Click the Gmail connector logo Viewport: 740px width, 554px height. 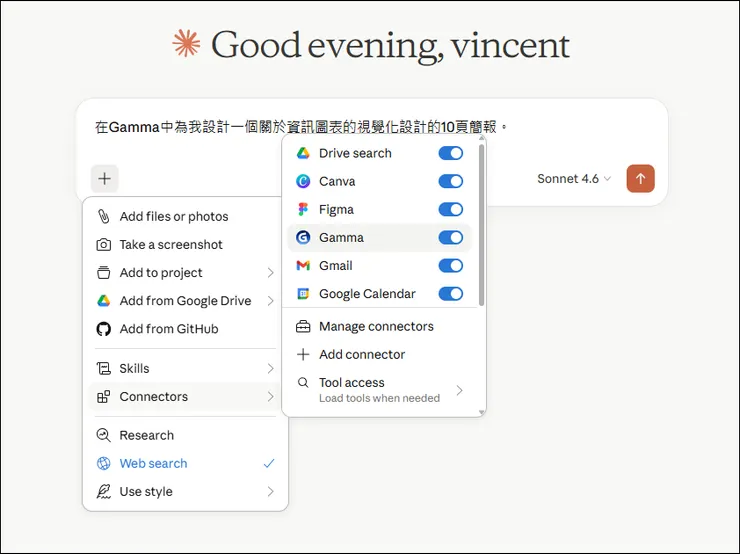[303, 266]
